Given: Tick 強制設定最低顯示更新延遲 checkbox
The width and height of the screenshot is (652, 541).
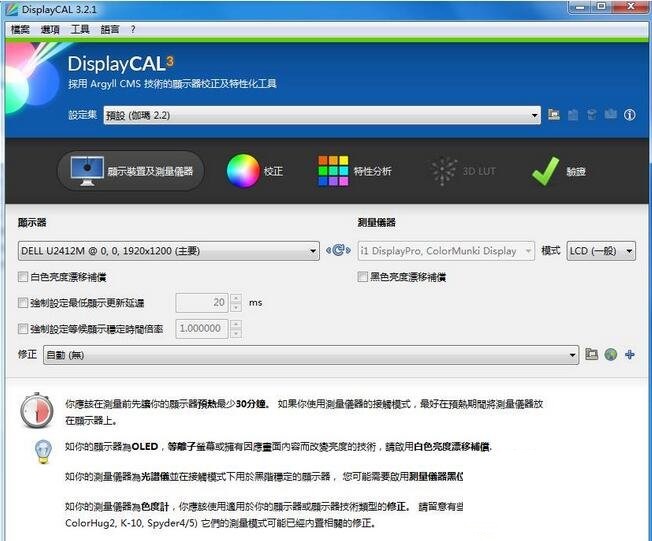Looking at the screenshot, I should click(x=23, y=302).
